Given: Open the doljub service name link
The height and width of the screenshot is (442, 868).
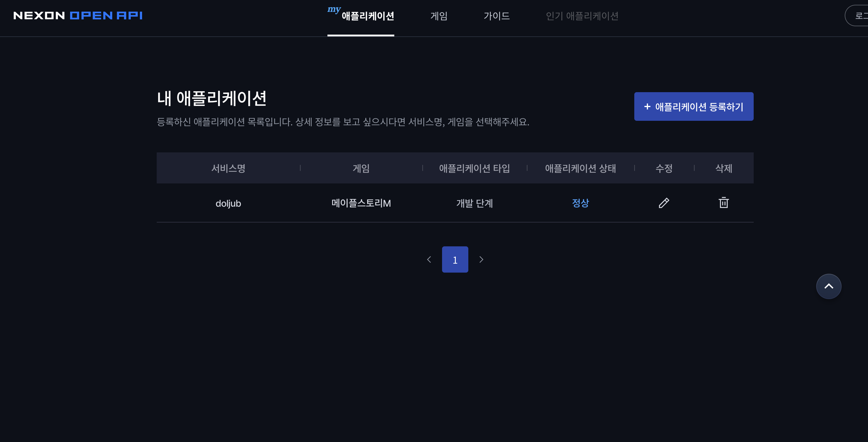Looking at the screenshot, I should 228,203.
